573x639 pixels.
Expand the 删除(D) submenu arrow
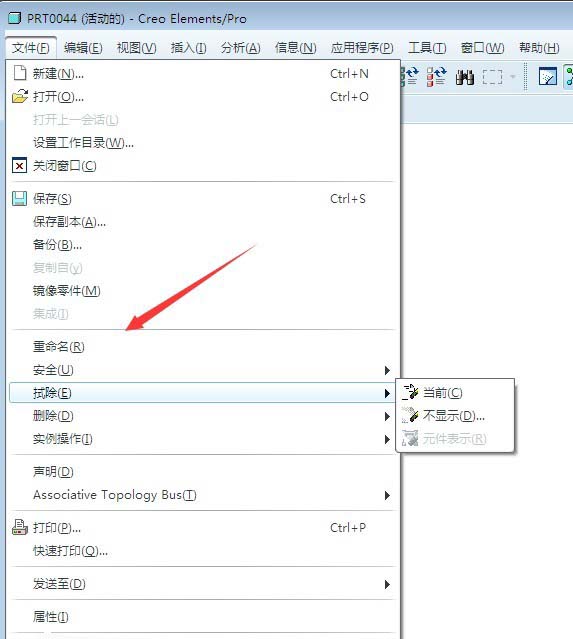[x=387, y=416]
